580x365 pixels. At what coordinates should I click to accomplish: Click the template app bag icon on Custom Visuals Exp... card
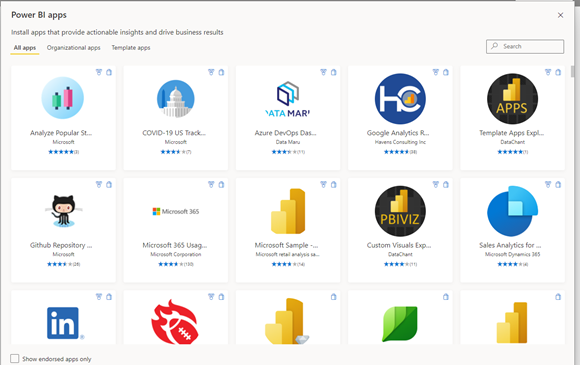[x=446, y=185]
